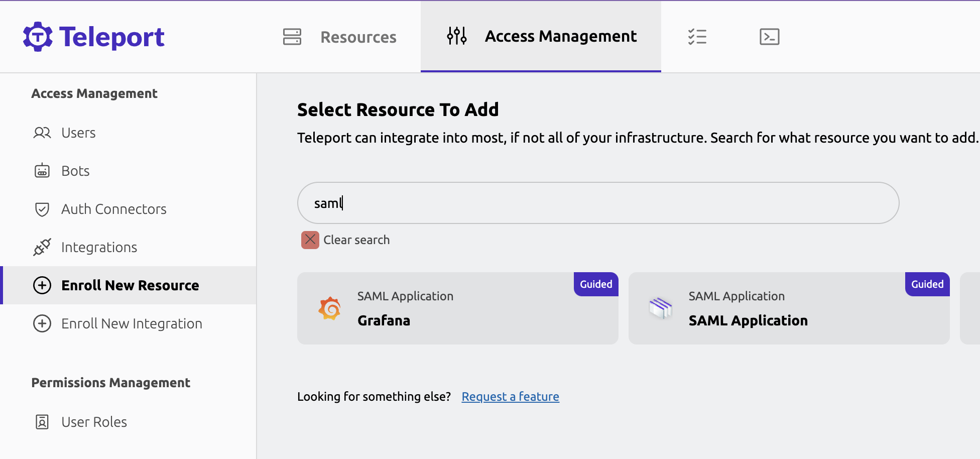The width and height of the screenshot is (980, 459).
Task: Click the Integrations plug icon
Action: pos(42,247)
